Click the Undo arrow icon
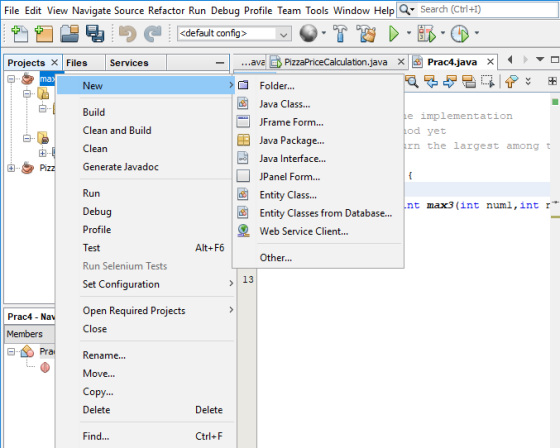Screen dimensions: 560x448 (128, 34)
